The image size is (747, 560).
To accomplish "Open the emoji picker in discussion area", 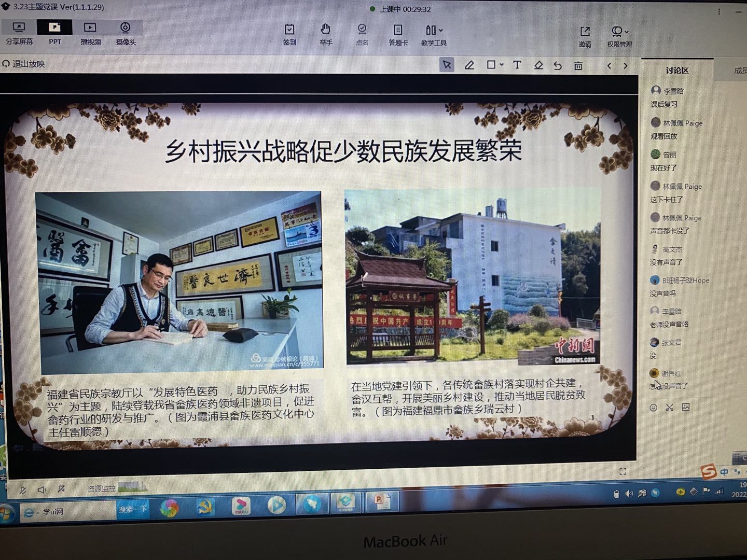I will pyautogui.click(x=654, y=408).
